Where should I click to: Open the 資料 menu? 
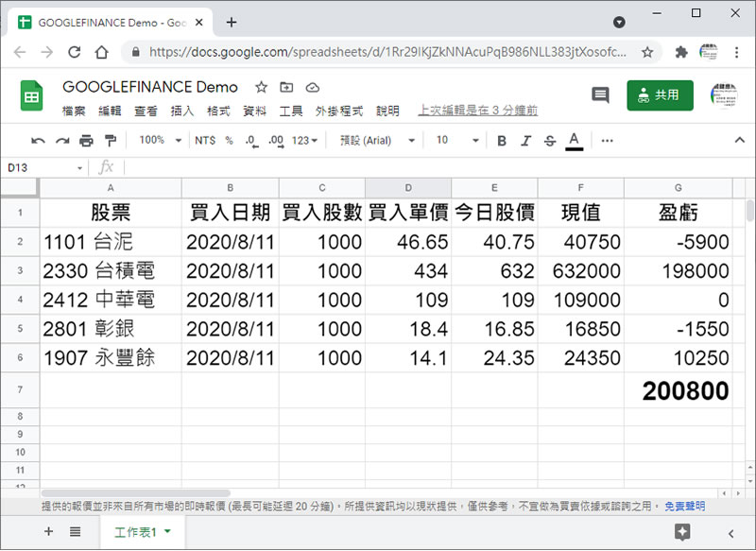pos(254,111)
